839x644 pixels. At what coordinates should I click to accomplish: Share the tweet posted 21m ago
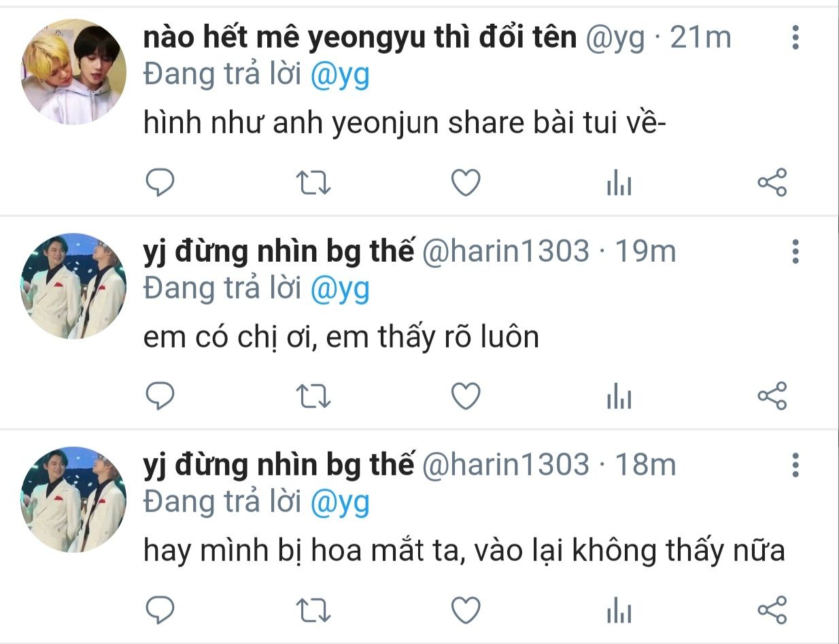[x=772, y=182]
